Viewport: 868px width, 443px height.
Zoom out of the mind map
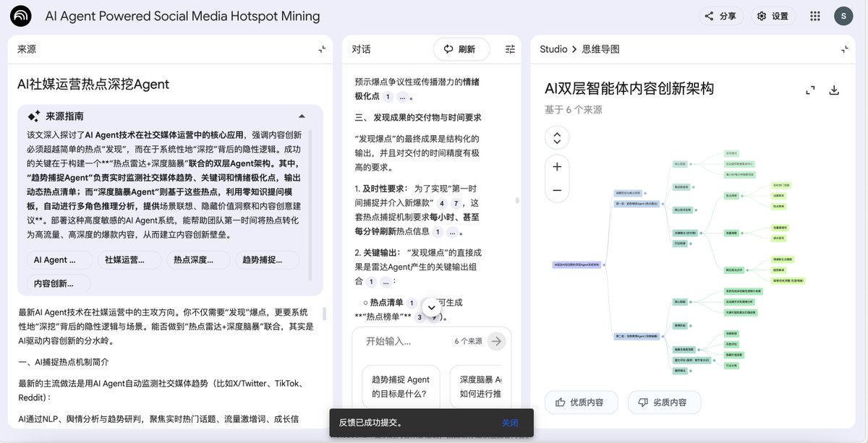click(x=557, y=190)
